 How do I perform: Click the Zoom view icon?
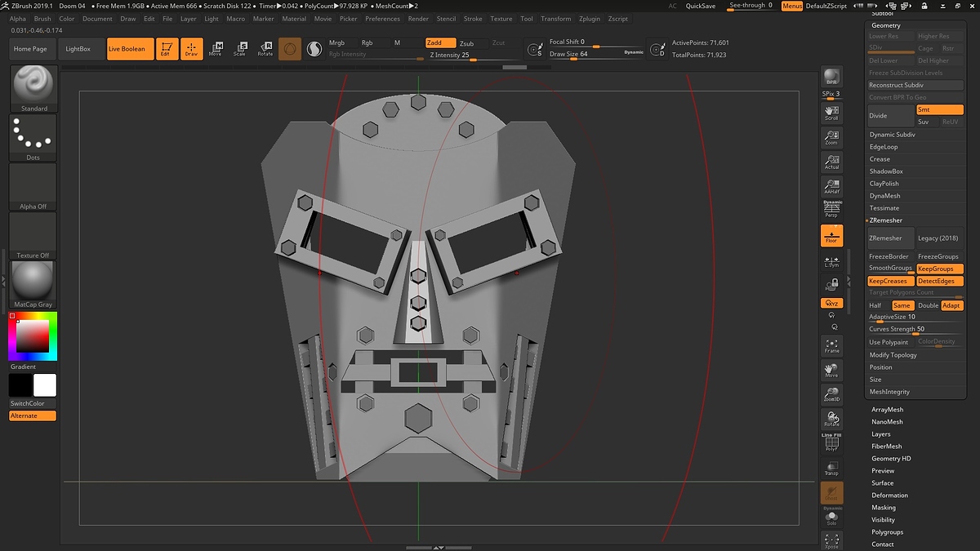pos(831,137)
